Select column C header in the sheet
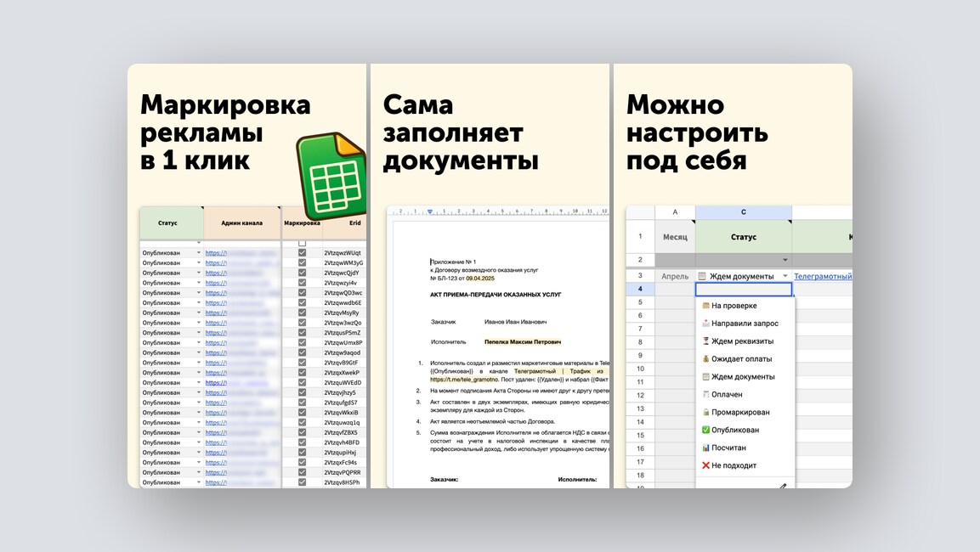The image size is (980, 552). [x=744, y=212]
